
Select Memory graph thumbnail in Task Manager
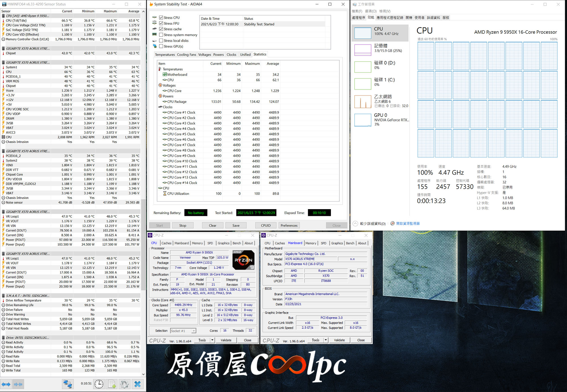[x=363, y=50]
